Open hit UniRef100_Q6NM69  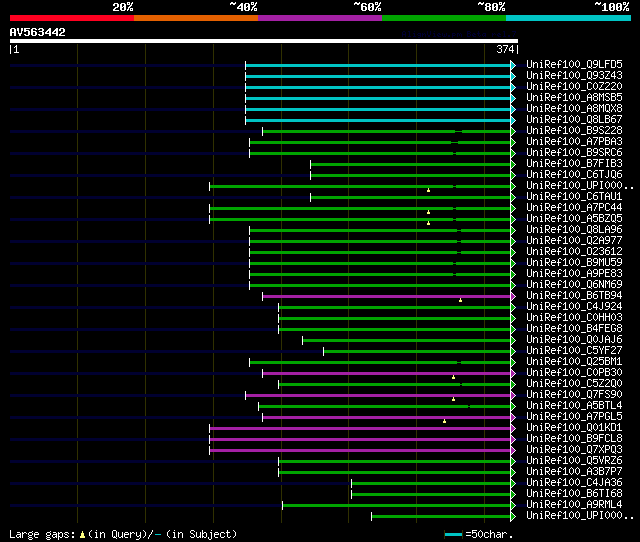tap(574, 285)
